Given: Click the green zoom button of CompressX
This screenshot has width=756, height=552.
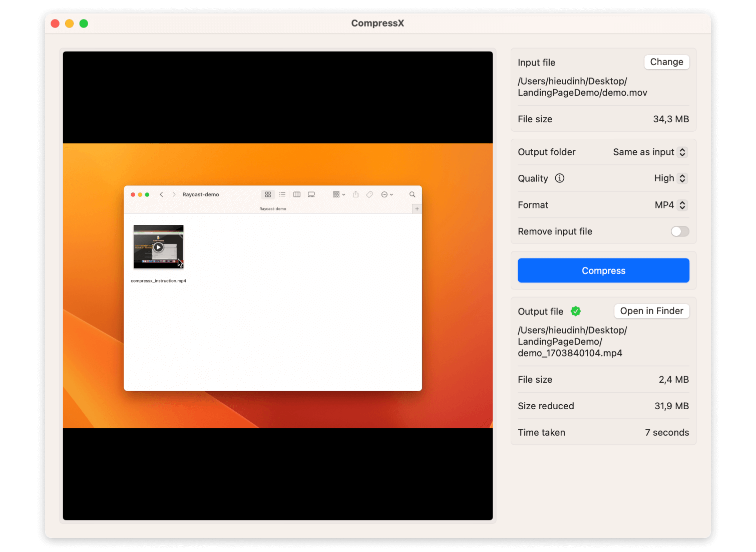Looking at the screenshot, I should point(84,24).
